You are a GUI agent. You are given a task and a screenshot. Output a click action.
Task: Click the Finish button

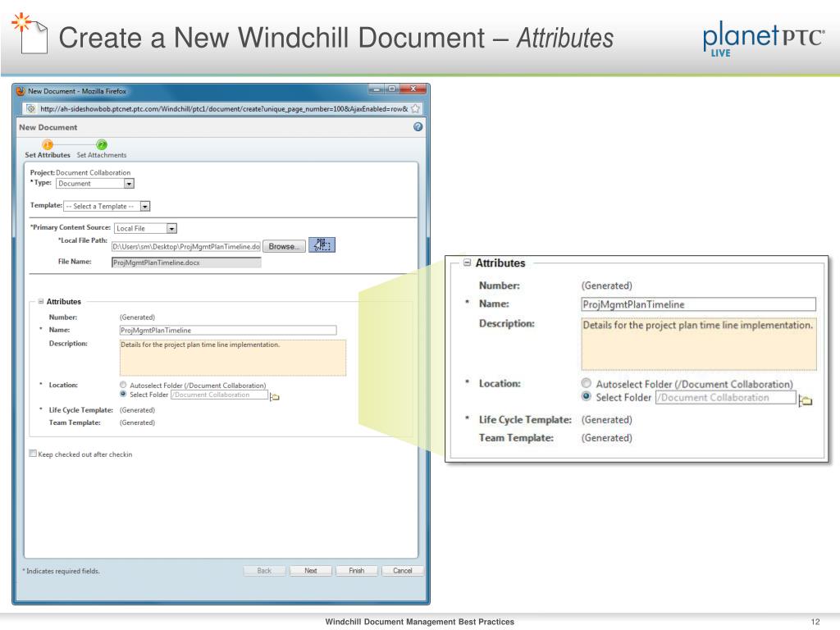point(357,571)
